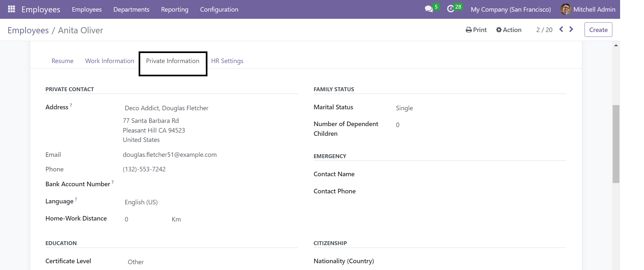Click the Single marital status value
Viewport: 644px width, 270px height.
(x=404, y=108)
